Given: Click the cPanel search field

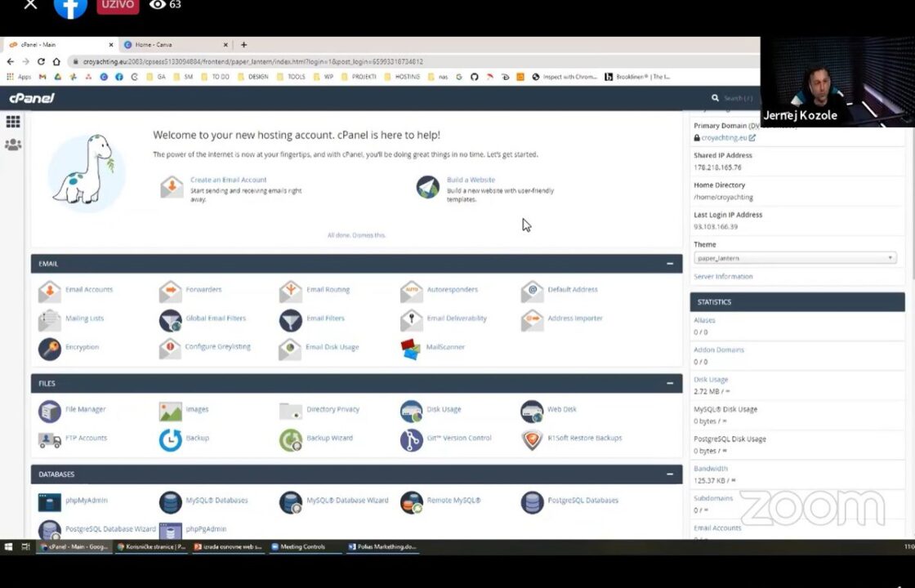Looking at the screenshot, I should coord(739,98).
